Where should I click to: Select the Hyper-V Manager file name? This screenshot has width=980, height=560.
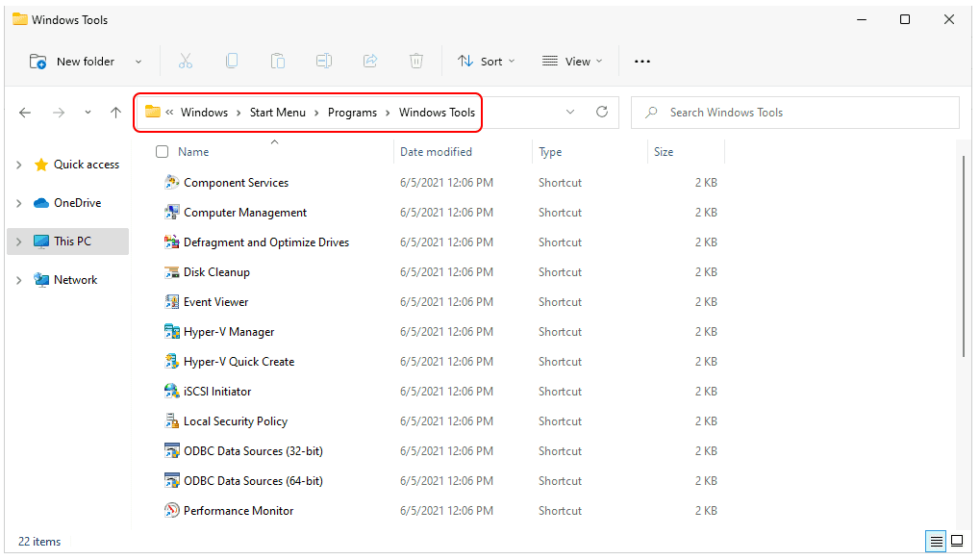(x=229, y=332)
